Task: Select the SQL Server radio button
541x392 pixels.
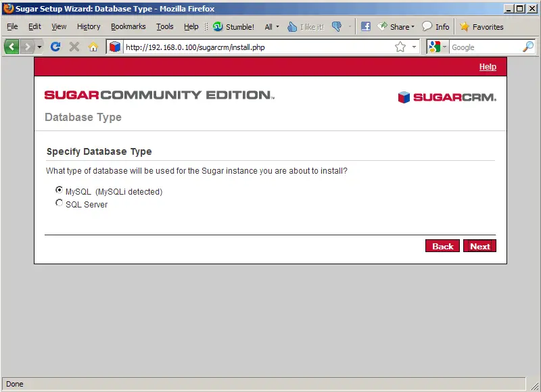Action: tap(59, 203)
